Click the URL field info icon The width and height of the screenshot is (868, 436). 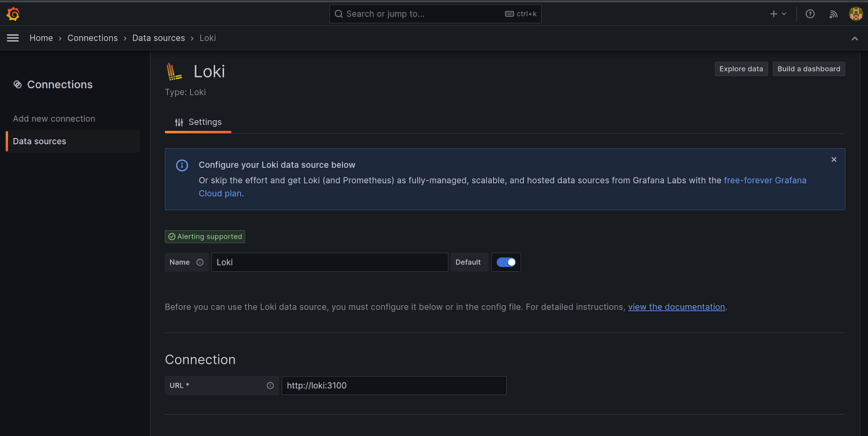coord(271,385)
